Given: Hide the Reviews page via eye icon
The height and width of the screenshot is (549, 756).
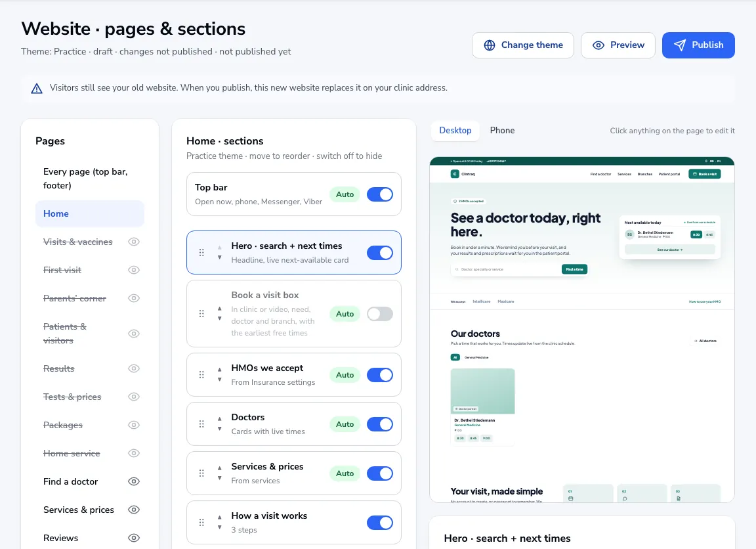Looking at the screenshot, I should click(x=134, y=538).
